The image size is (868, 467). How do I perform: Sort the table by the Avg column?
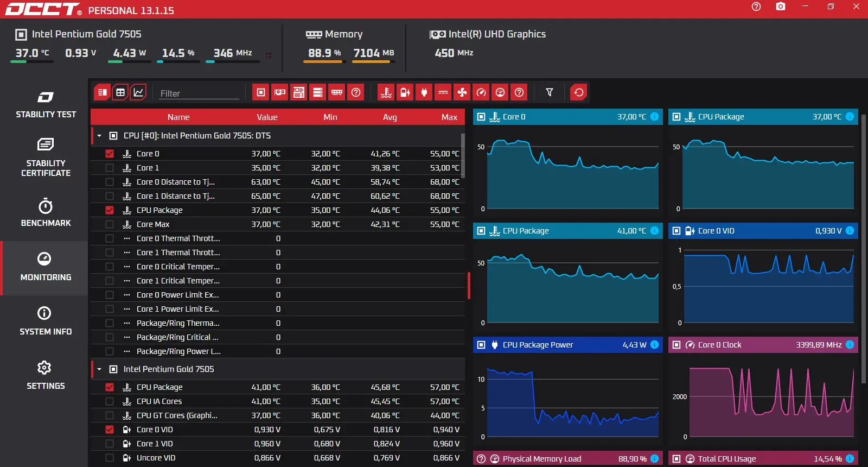point(390,117)
